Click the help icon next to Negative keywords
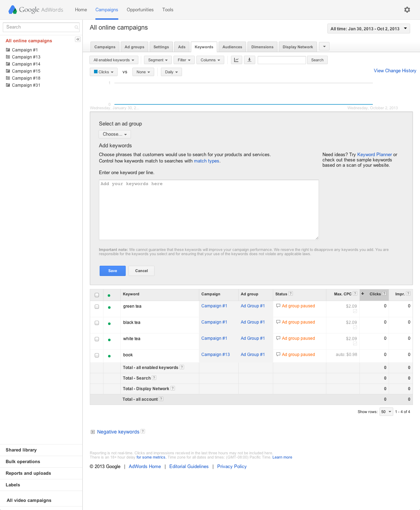The height and width of the screenshot is (510, 420). coord(143,431)
